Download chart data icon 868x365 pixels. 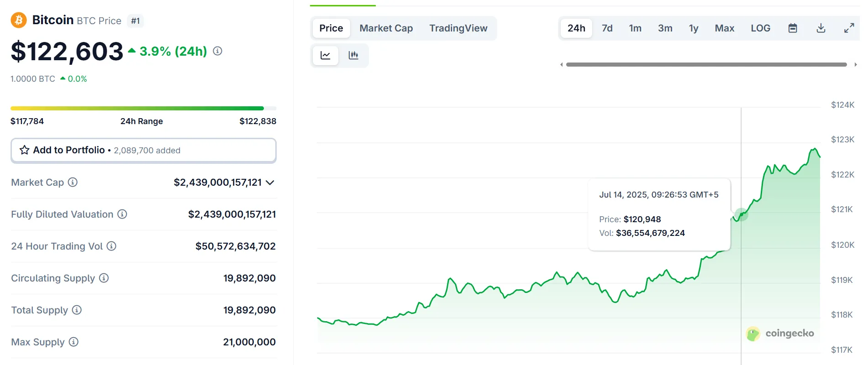[x=821, y=28]
